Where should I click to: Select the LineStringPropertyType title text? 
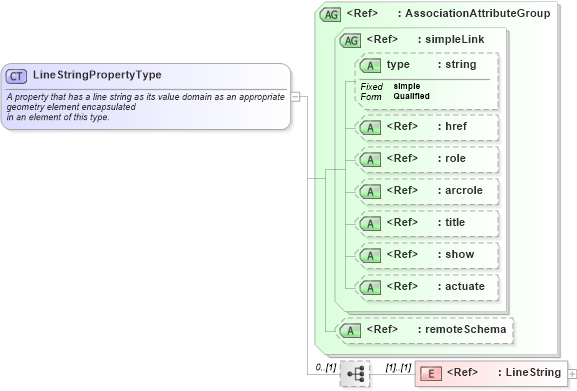97,75
